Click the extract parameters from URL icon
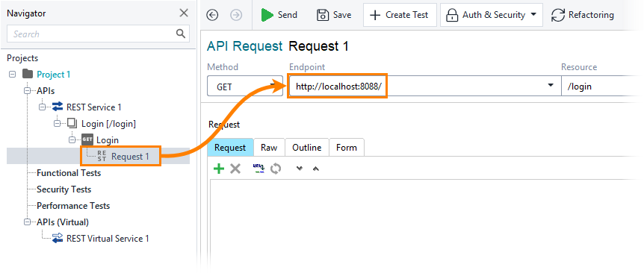This screenshot has width=644, height=273. pyautogui.click(x=258, y=169)
